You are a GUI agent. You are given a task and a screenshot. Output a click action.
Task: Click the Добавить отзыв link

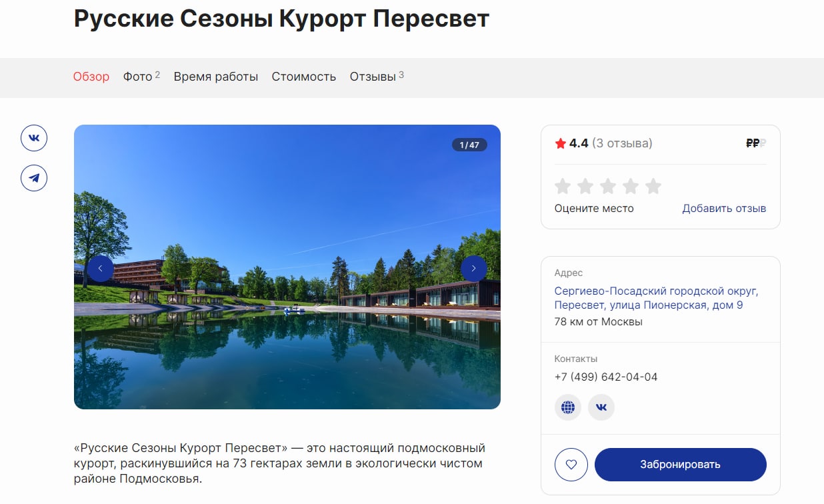[x=724, y=208]
